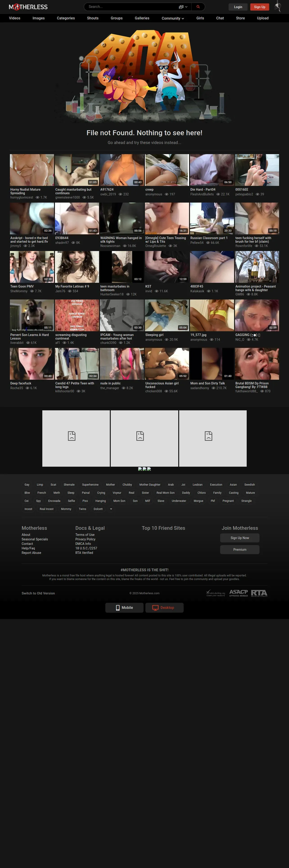Open the Terms of Use link
This screenshot has height=868, width=289.
pyautogui.click(x=85, y=535)
